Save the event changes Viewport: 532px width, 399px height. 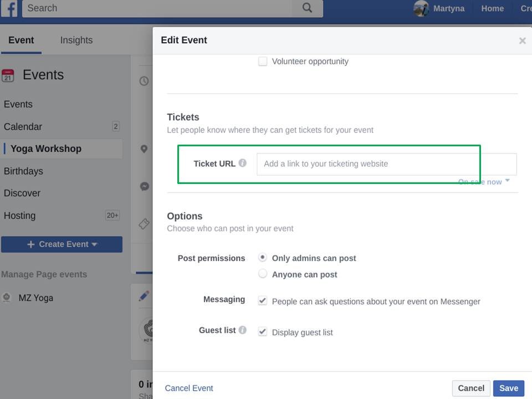pos(508,388)
